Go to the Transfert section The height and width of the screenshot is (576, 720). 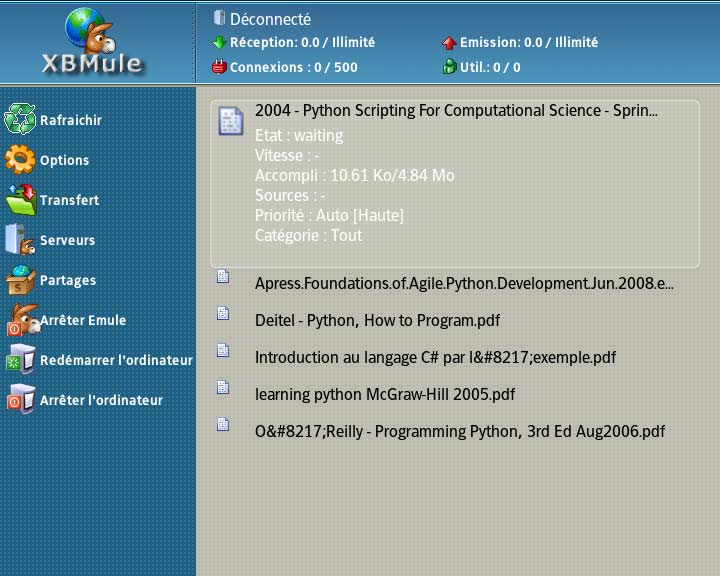coord(69,200)
